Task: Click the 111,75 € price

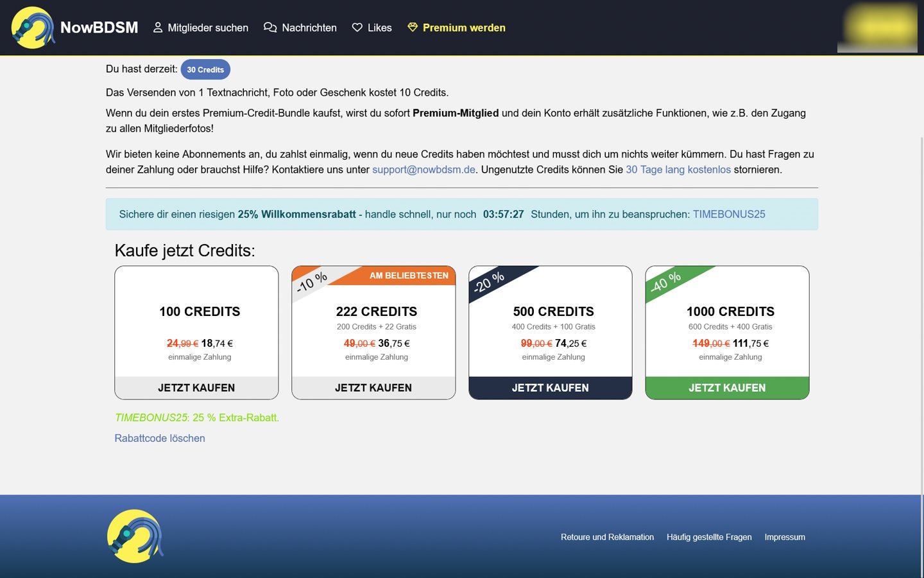Action: pos(751,344)
